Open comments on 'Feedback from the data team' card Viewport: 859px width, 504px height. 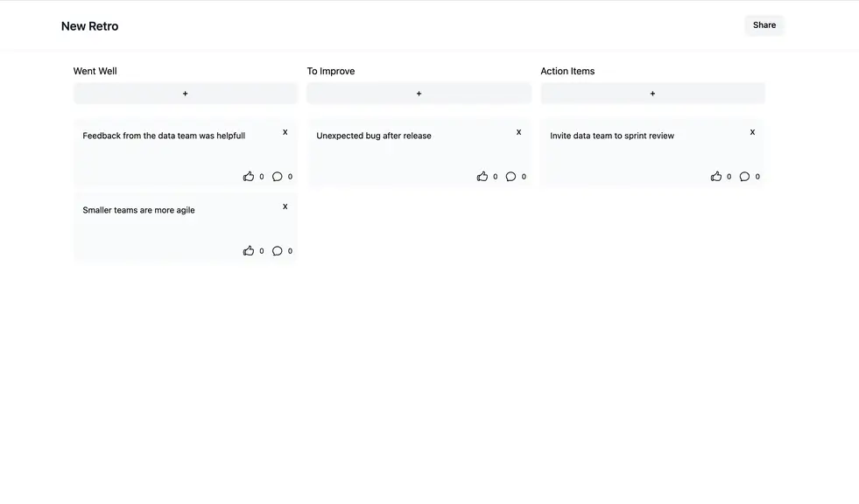(278, 176)
